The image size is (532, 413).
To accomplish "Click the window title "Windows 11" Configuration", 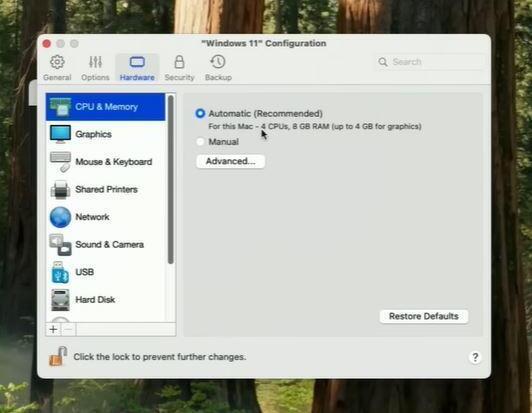I will (264, 43).
